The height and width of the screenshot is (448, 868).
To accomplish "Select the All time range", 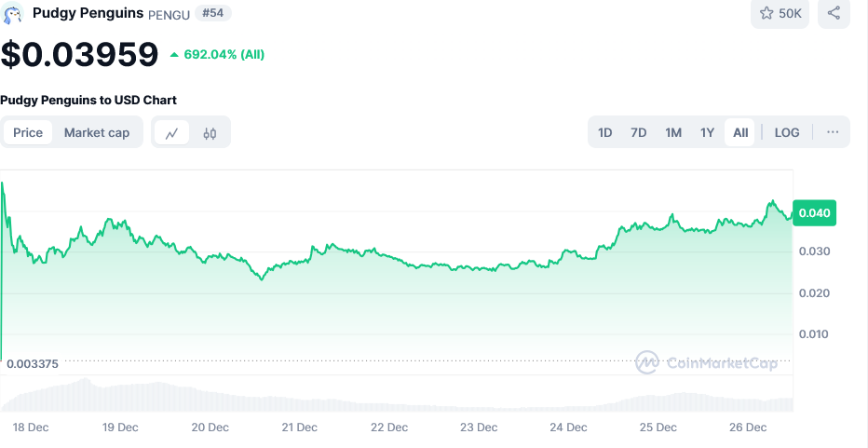I will point(740,132).
